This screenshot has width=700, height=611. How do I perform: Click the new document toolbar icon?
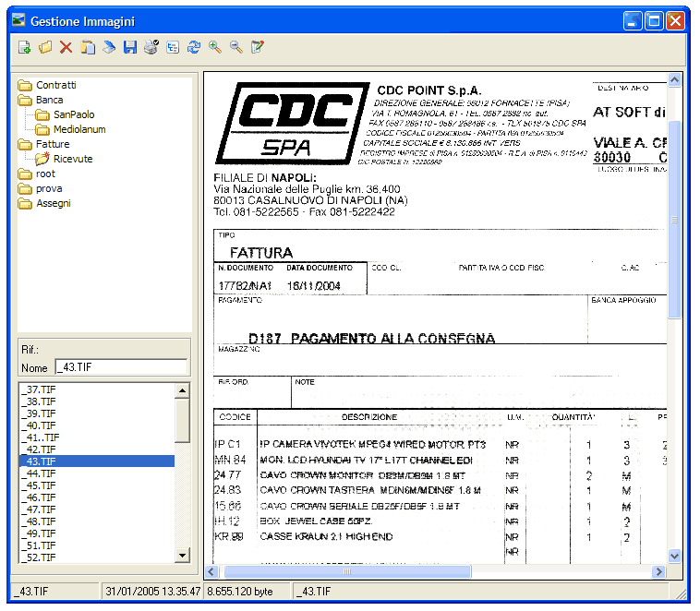tap(24, 47)
